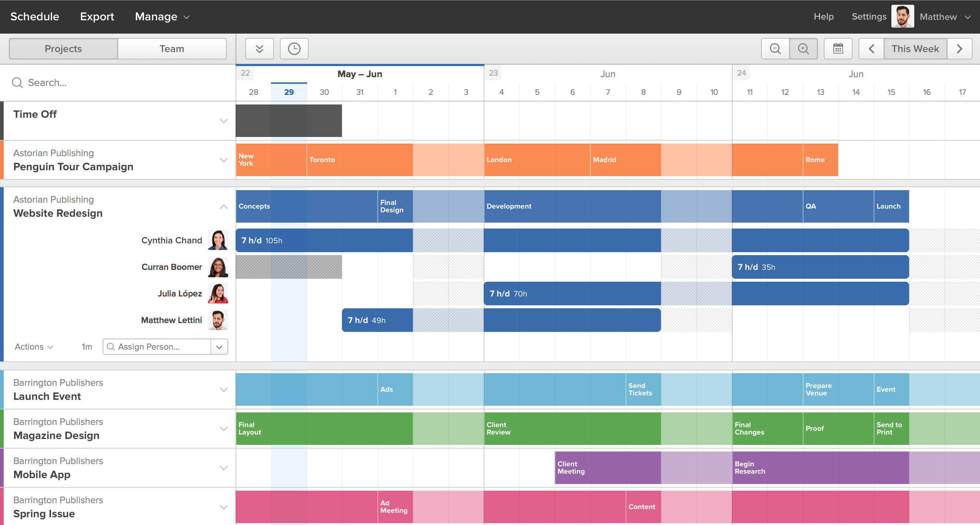Expand the Penguin Tour Campaign row
This screenshot has width=980, height=525.
click(224, 160)
